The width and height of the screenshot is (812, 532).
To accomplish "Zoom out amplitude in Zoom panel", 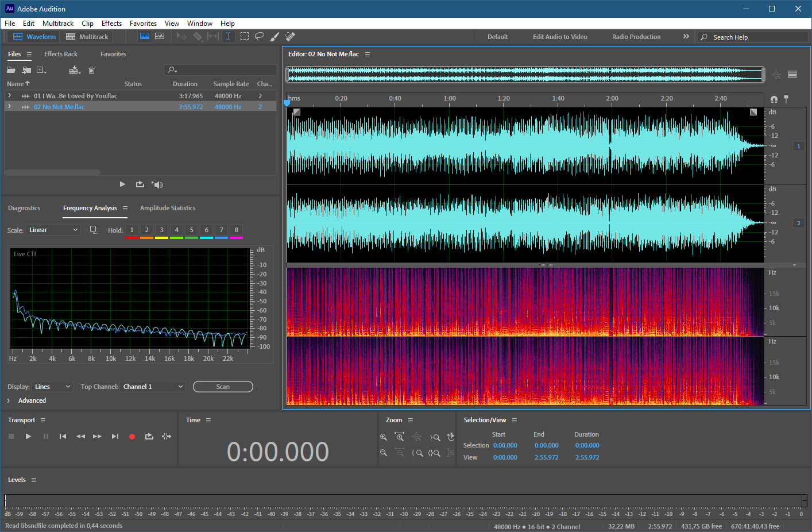I will (x=384, y=453).
